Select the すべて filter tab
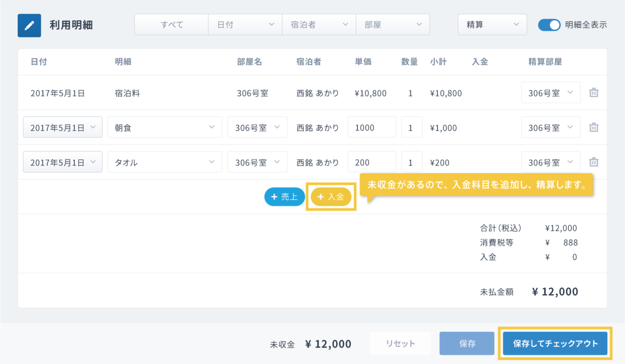The image size is (625, 364). (x=171, y=24)
